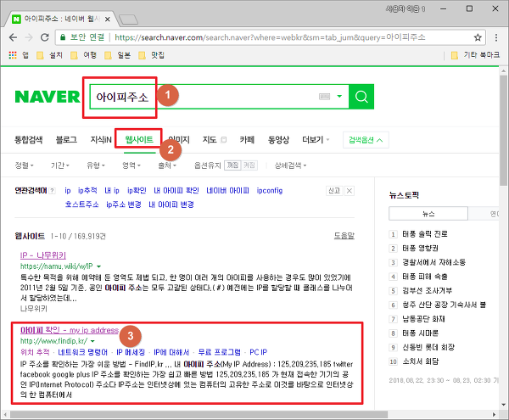Click the 신고 report button
The height and width of the screenshot is (420, 509).
point(334,191)
